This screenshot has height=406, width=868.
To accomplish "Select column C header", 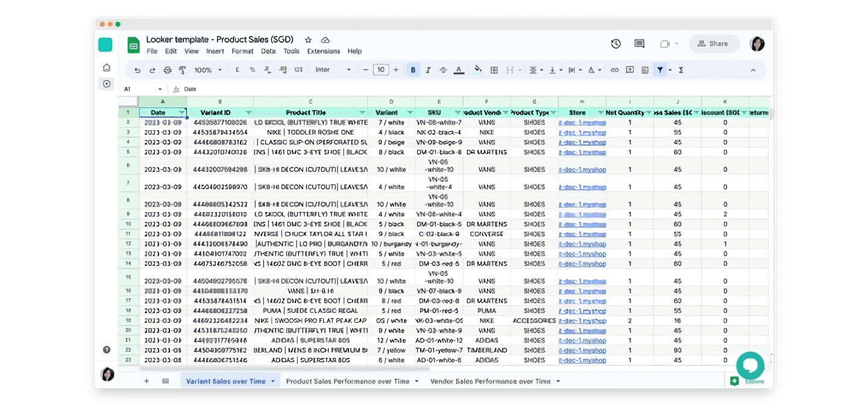I will 310,102.
